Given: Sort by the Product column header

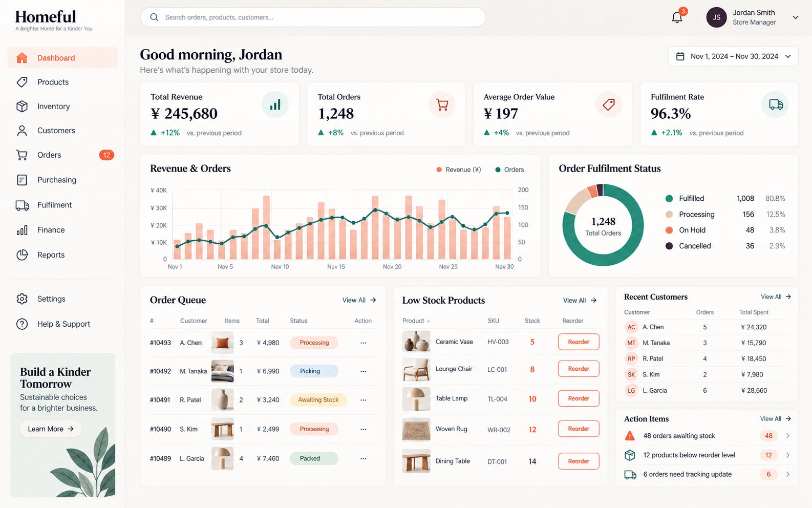Looking at the screenshot, I should tap(416, 321).
